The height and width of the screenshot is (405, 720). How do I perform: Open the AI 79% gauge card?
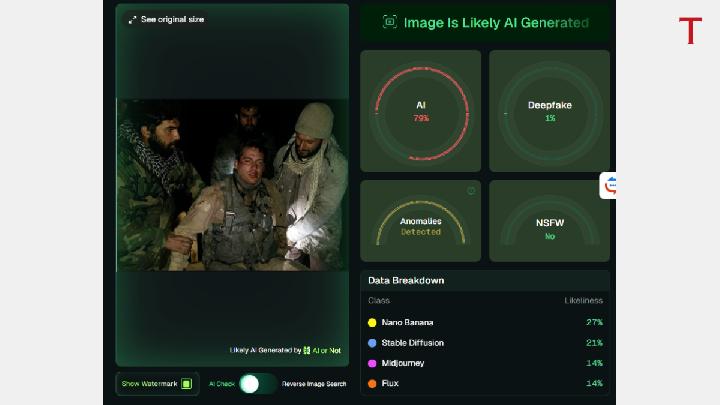tap(420, 111)
